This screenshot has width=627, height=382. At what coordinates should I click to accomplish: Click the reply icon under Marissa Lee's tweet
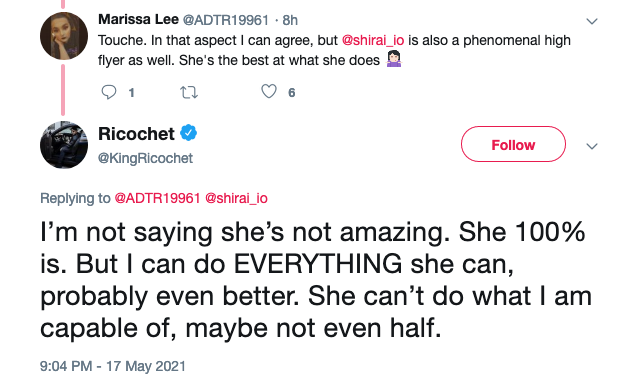(108, 92)
